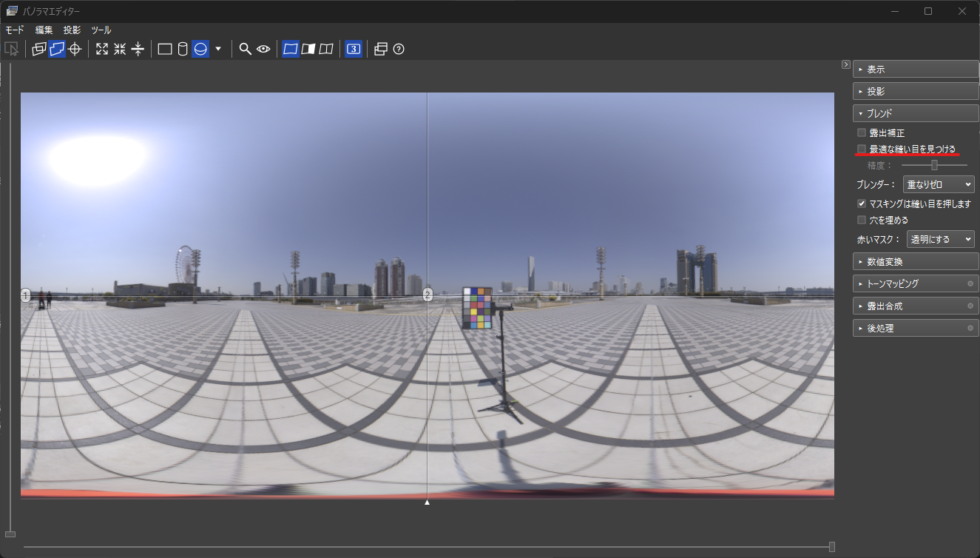
Task: Select the pointer identify tool
Action: pos(12,49)
